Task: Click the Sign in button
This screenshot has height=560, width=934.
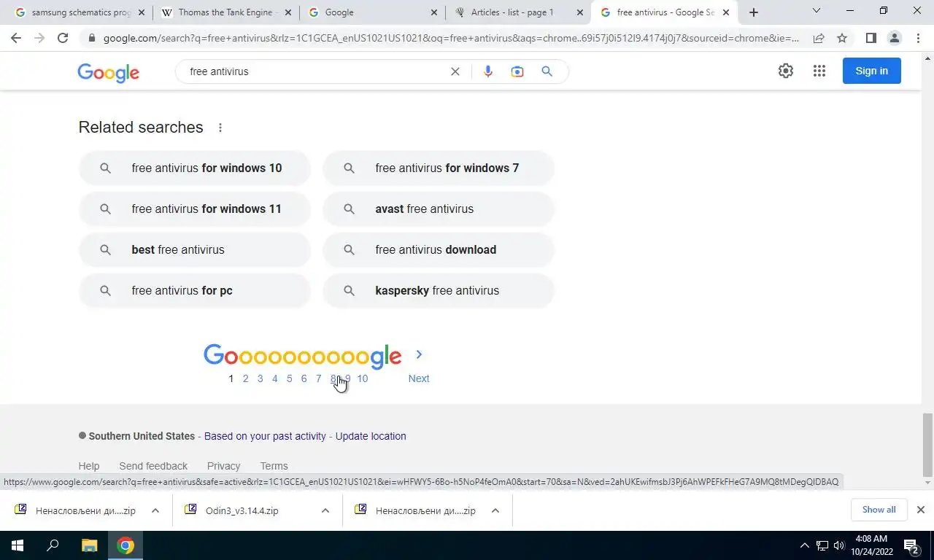Action: tap(871, 71)
